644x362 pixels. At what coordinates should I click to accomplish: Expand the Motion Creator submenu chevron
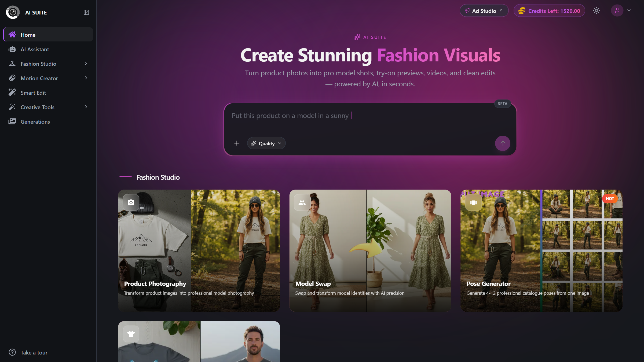86,78
